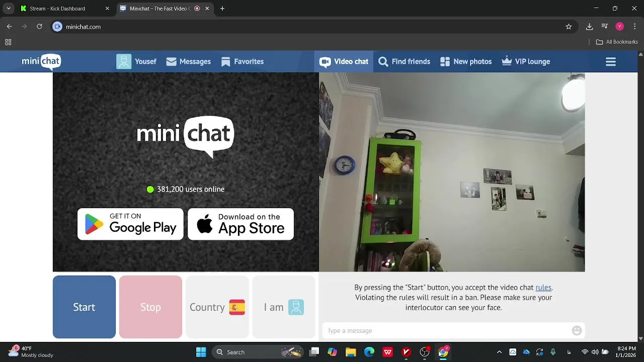Click the minichat.com address bar
The width and height of the screenshot is (644, 362).
(312, 27)
